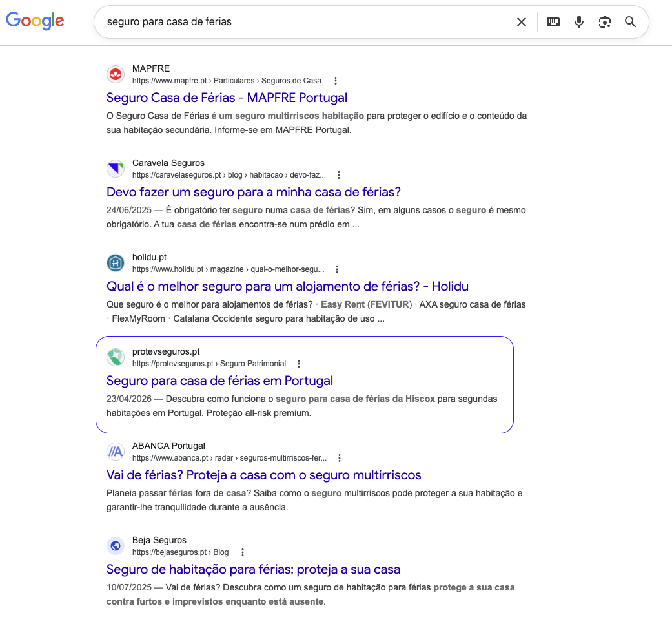Click the "ABANCA Portugal" site name
The image size is (672, 626).
168,446
